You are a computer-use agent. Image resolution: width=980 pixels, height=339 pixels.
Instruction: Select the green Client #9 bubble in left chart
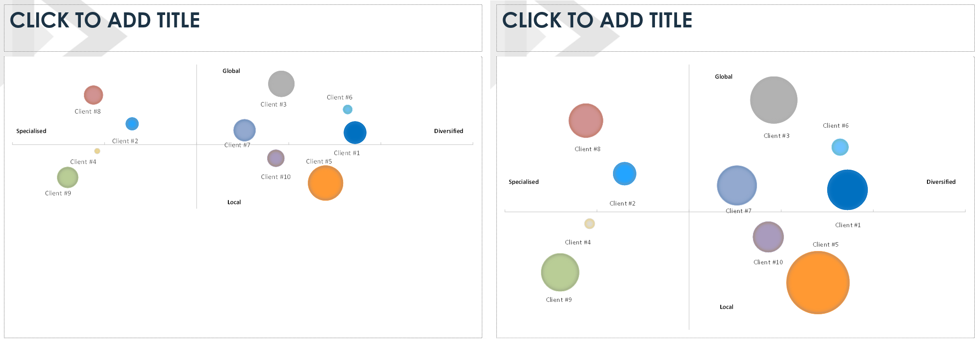pos(68,178)
